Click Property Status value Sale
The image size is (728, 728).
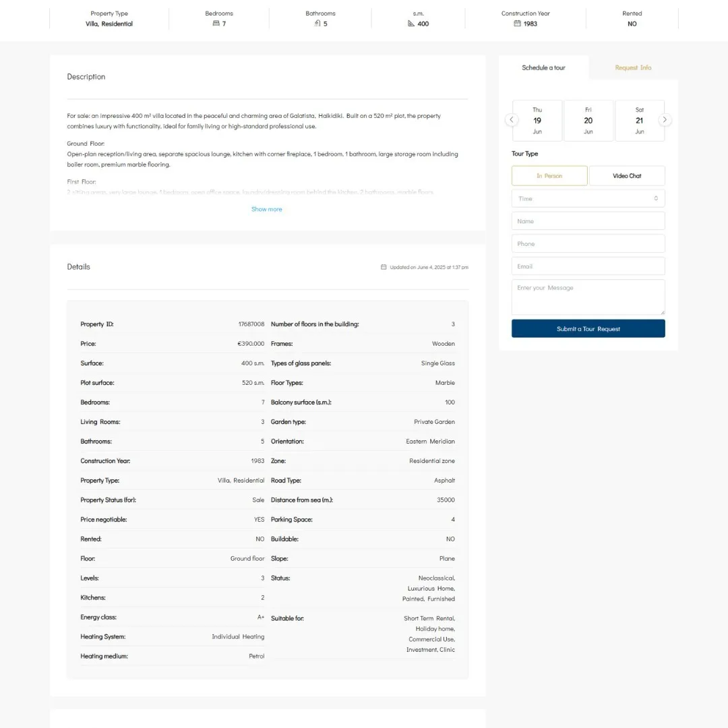coord(258,499)
